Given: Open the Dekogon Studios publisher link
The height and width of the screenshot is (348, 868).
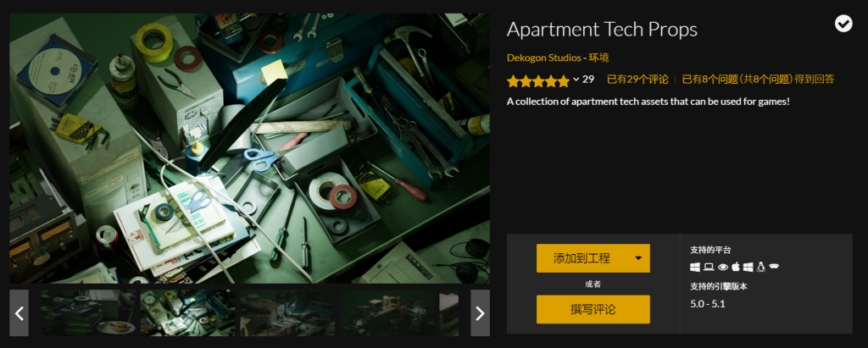Looking at the screenshot, I should 543,58.
